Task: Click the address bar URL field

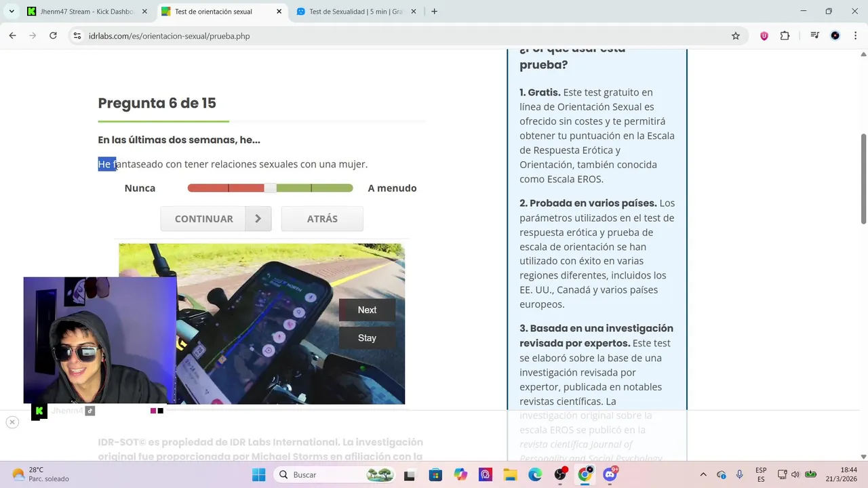Action: pos(407,36)
